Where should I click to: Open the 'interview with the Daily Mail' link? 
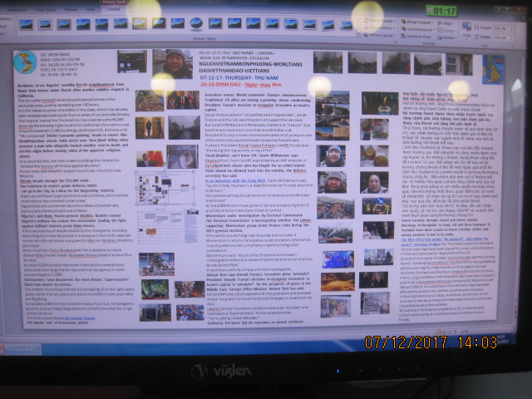(235, 181)
